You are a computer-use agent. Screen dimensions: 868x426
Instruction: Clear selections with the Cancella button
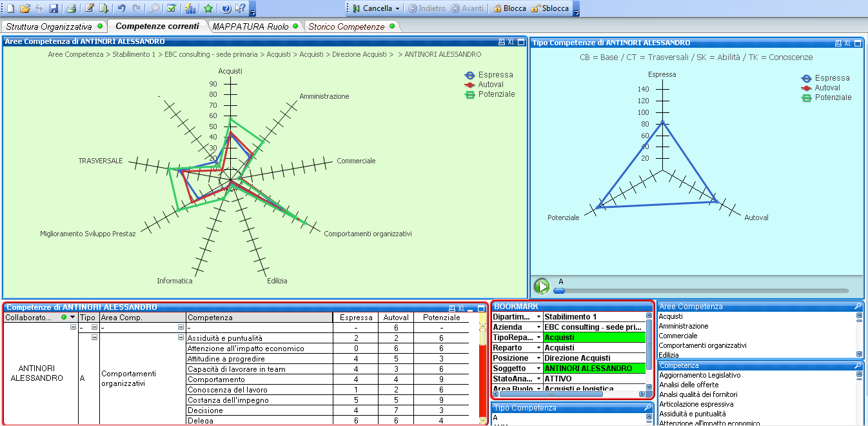point(372,8)
